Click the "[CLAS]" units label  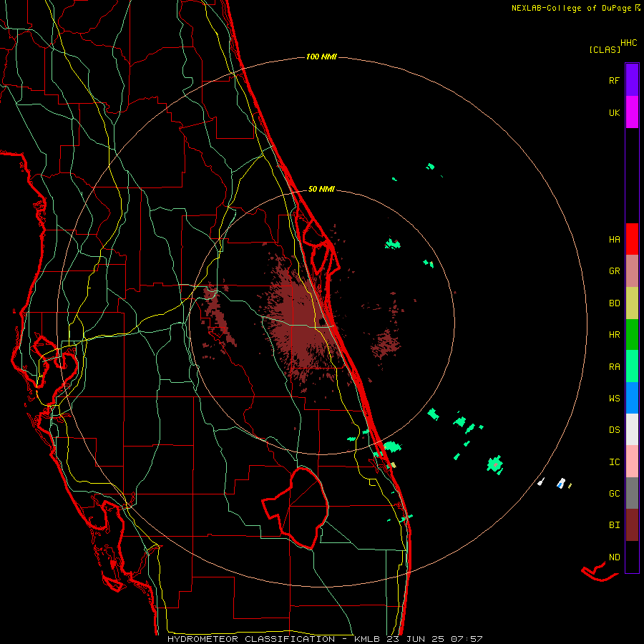click(605, 49)
